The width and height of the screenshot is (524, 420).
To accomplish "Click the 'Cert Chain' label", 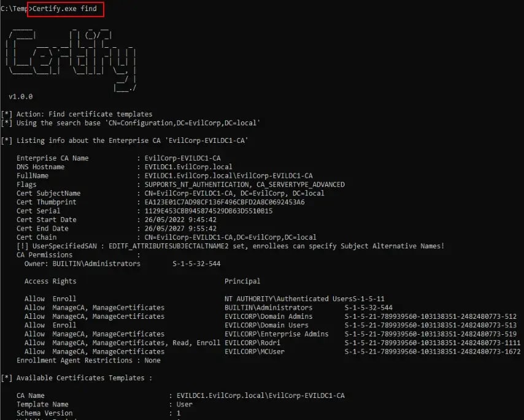I will (x=36, y=237).
